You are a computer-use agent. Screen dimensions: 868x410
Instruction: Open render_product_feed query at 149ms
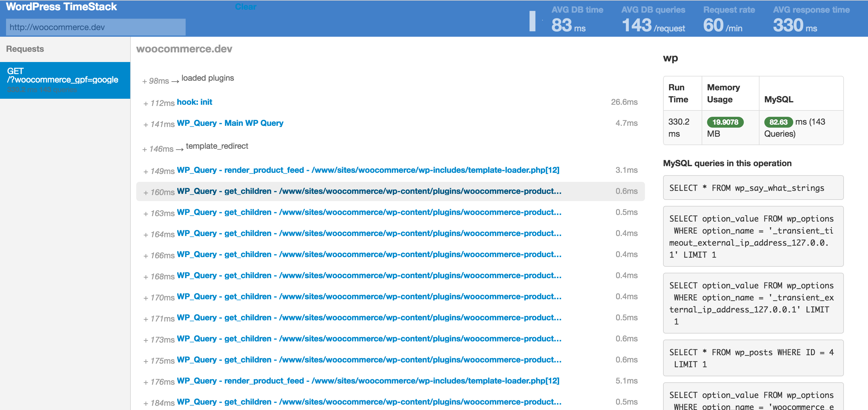[368, 170]
